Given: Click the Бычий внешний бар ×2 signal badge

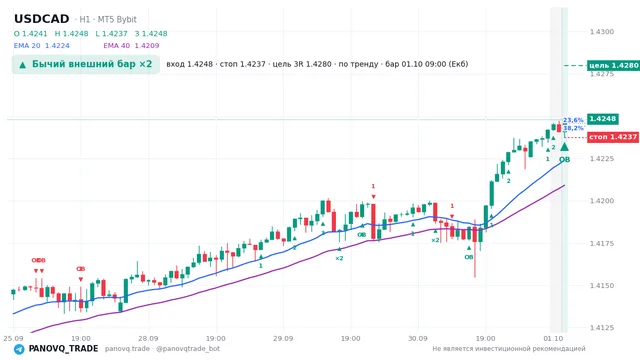Looking at the screenshot, I should click(86, 64).
